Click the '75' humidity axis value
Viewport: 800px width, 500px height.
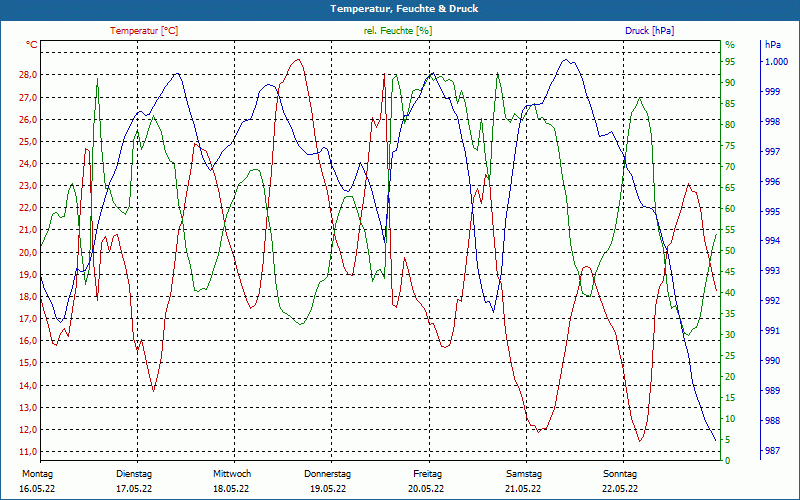coord(730,146)
